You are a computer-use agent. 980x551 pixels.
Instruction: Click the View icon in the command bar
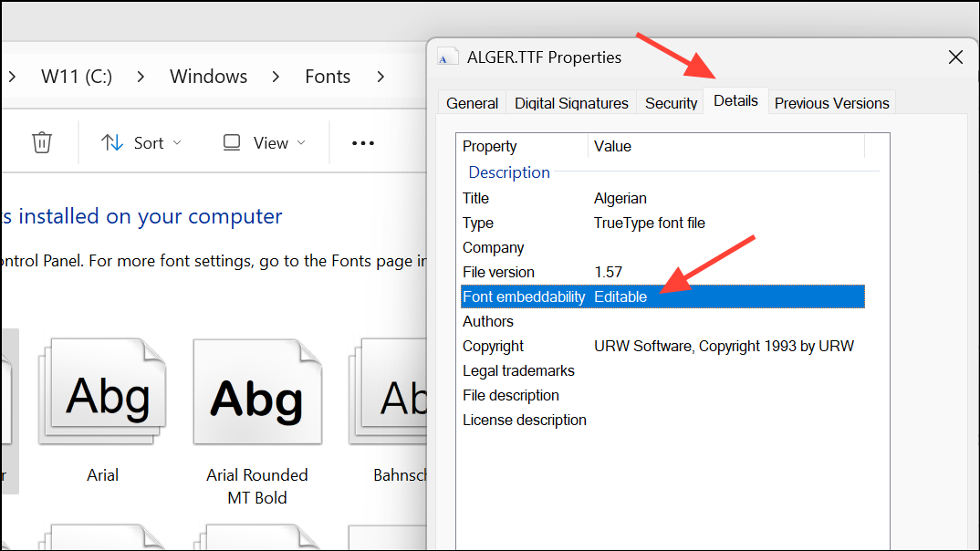pos(234,142)
